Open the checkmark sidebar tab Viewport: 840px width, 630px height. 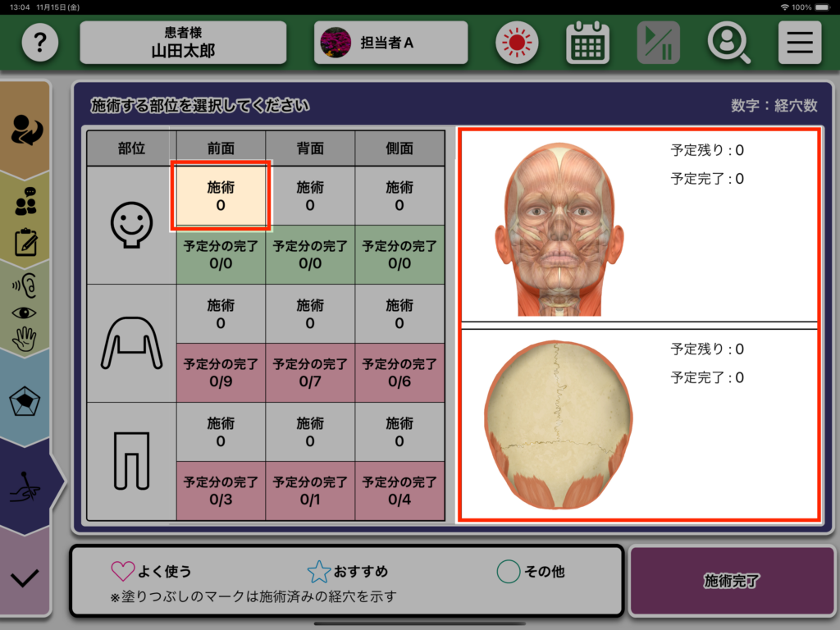point(25,577)
